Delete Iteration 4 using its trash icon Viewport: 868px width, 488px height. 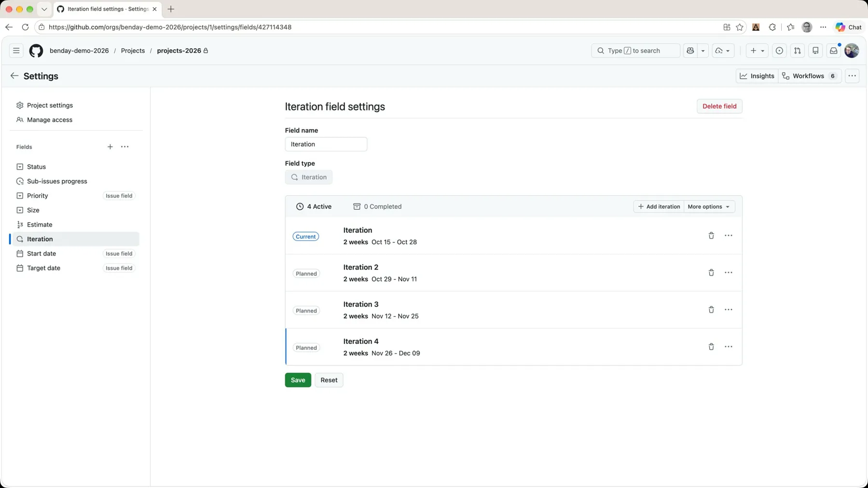click(x=711, y=347)
